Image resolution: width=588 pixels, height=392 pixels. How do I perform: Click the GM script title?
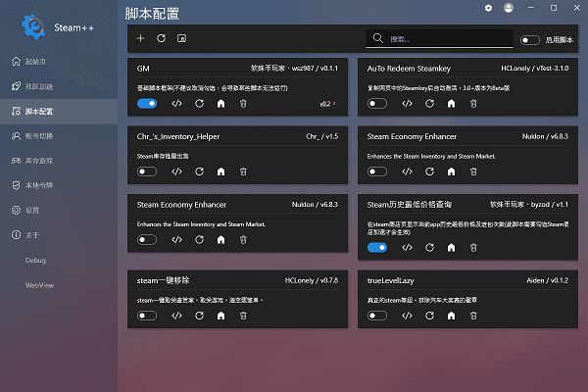143,69
